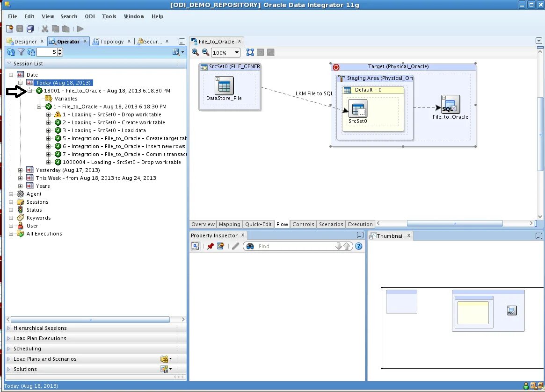Switch to the Mapping tab

tap(229, 224)
